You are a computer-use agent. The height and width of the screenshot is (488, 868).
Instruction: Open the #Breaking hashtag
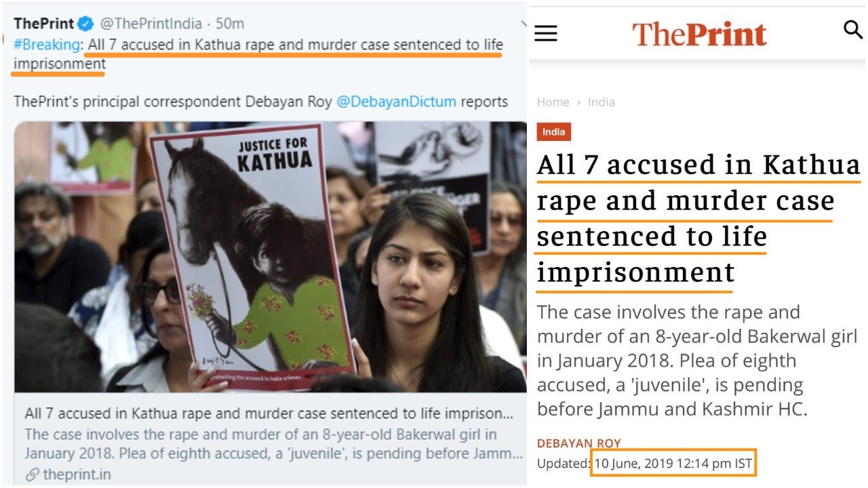click(46, 45)
